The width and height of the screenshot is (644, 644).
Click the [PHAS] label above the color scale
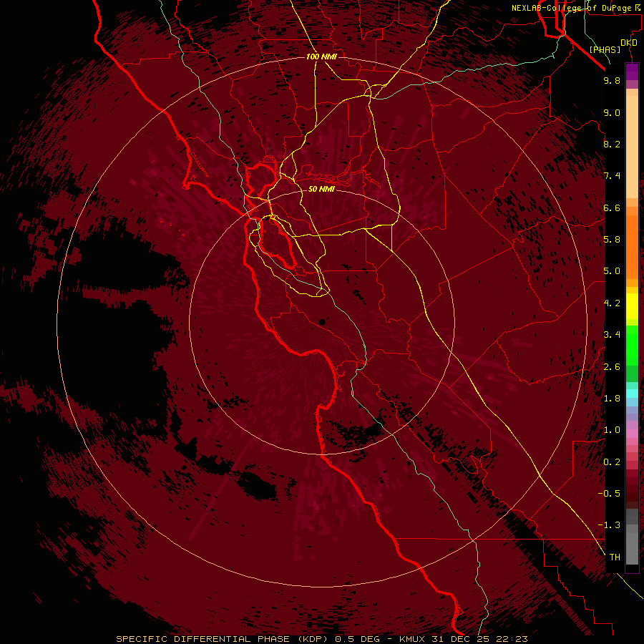click(x=605, y=49)
